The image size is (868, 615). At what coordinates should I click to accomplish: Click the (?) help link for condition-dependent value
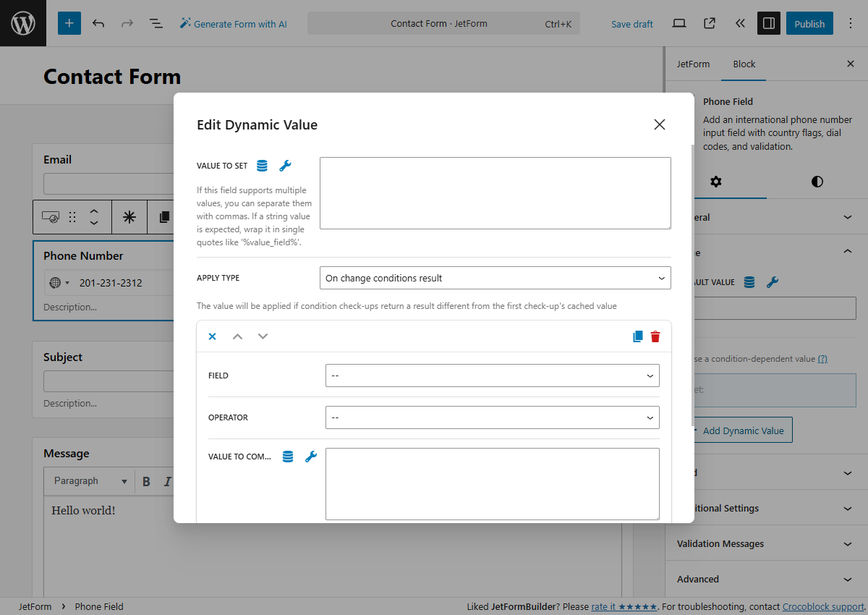click(x=822, y=359)
